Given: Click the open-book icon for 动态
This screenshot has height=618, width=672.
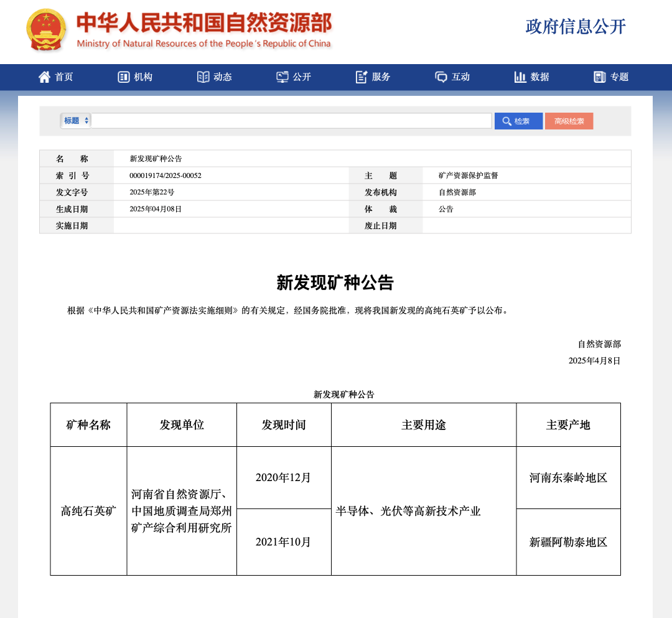Looking at the screenshot, I should tap(203, 77).
